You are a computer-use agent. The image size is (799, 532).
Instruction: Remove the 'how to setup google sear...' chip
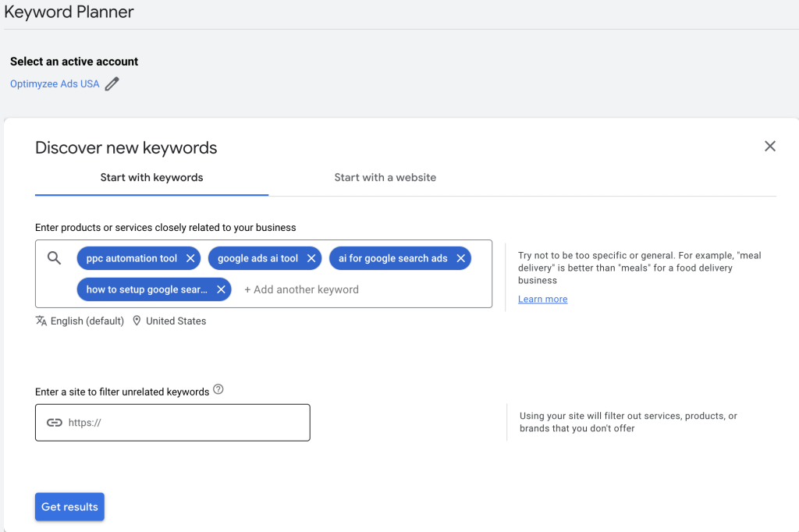click(221, 289)
